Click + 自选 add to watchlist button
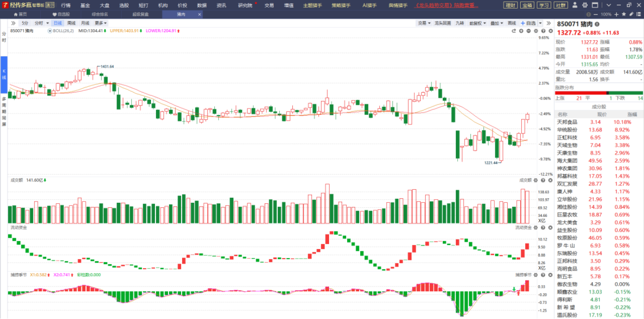Image resolution: width=644 pixels, height=319 pixels. tap(528, 23)
